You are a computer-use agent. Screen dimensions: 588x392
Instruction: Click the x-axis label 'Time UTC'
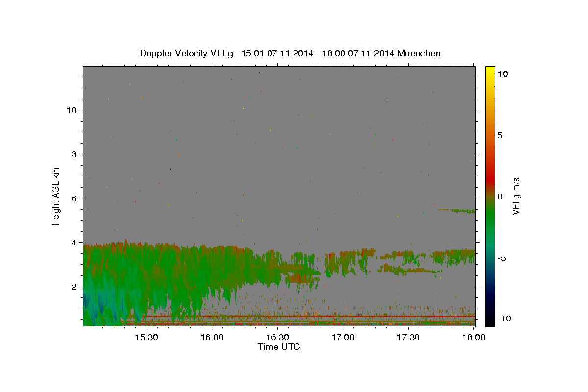pyautogui.click(x=279, y=347)
